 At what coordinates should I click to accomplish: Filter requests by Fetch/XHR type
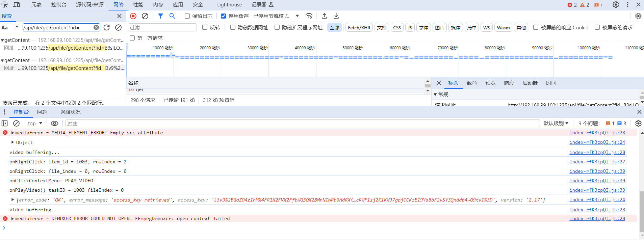pyautogui.click(x=359, y=28)
